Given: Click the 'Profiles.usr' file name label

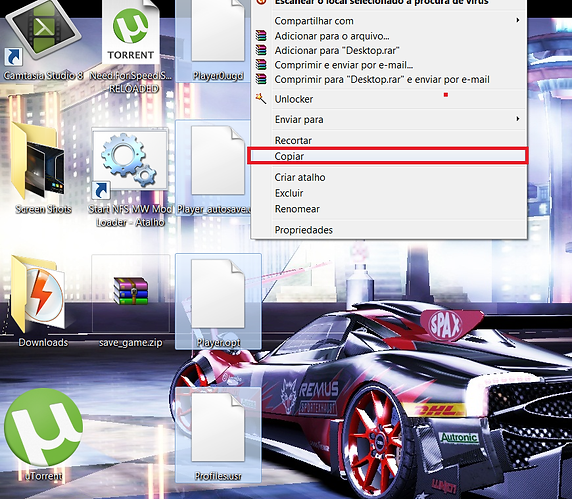Looking at the screenshot, I should click(218, 476).
